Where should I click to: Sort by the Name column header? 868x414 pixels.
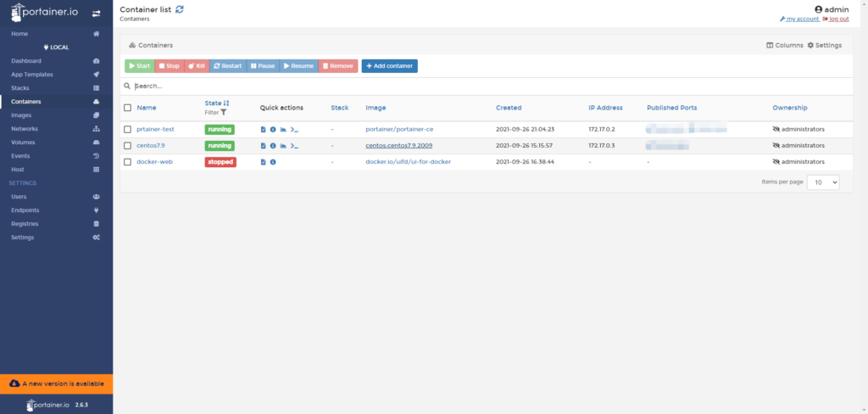[x=147, y=108]
